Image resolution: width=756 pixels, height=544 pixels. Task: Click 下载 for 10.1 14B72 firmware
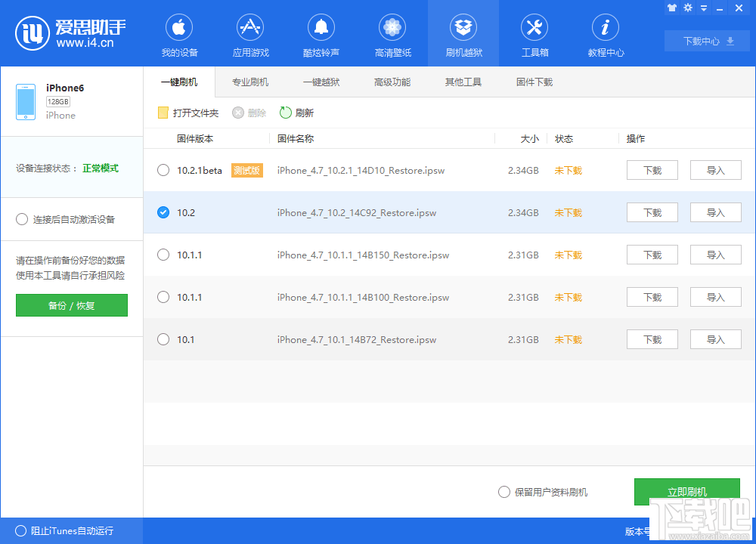652,340
